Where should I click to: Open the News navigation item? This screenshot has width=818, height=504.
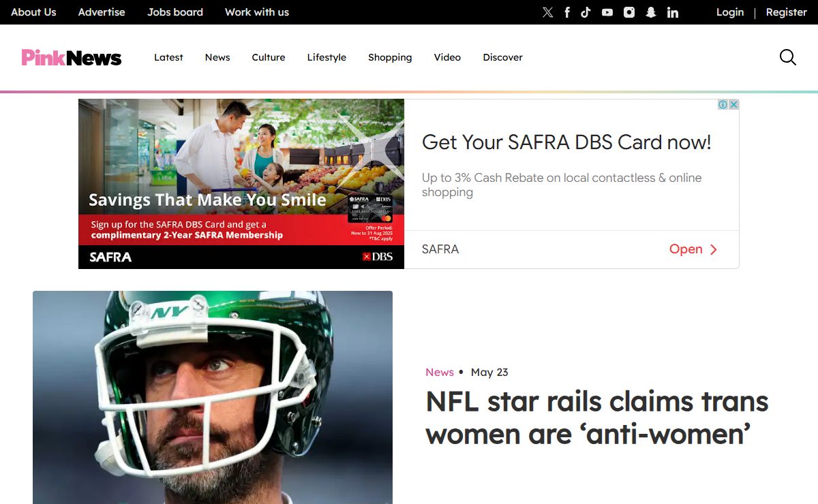(217, 57)
